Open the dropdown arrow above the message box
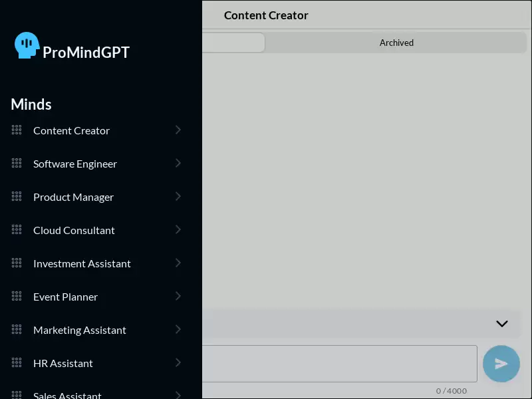This screenshot has width=532, height=399. [502, 324]
